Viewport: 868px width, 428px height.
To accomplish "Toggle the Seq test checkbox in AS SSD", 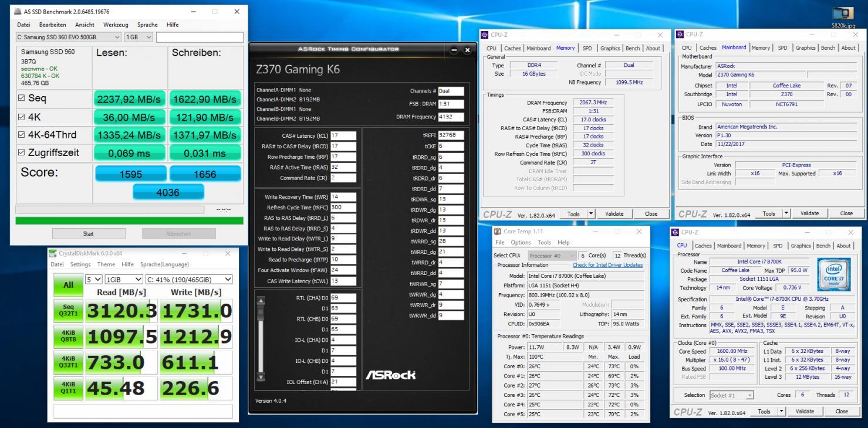I will point(22,98).
